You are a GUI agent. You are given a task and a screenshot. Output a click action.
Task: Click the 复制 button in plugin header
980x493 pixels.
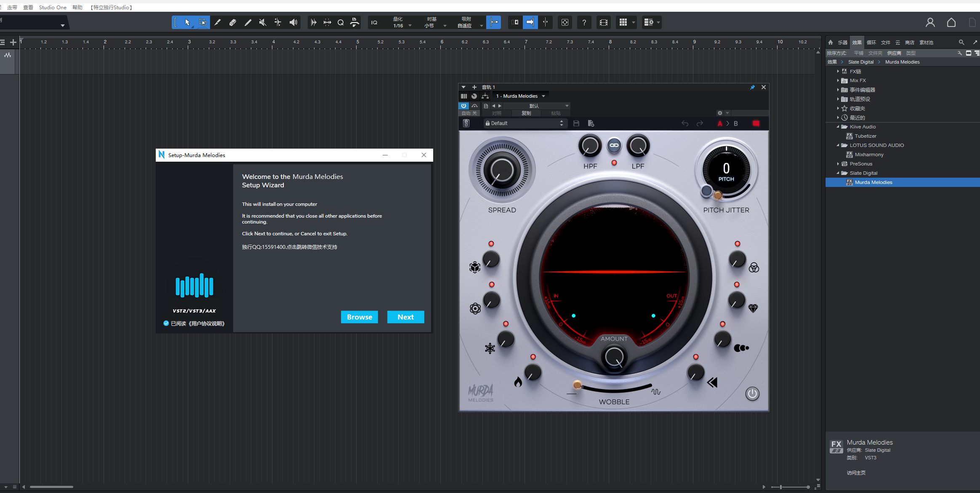(x=526, y=113)
